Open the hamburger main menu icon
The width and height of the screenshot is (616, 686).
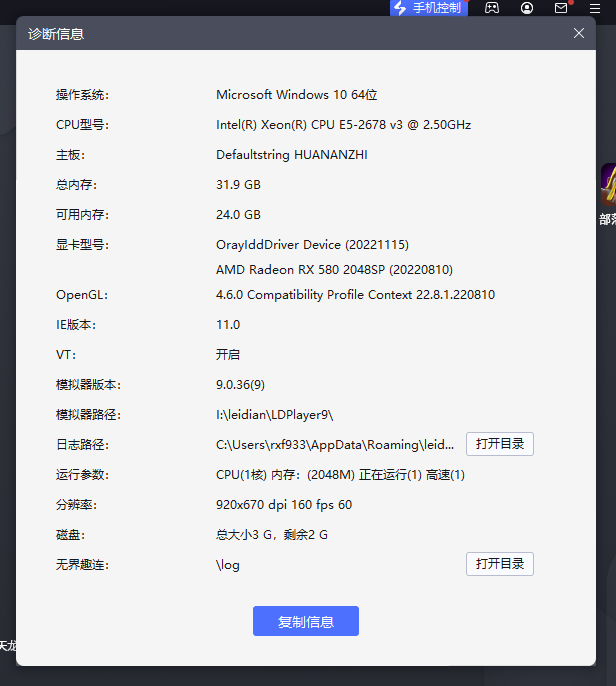click(x=595, y=8)
